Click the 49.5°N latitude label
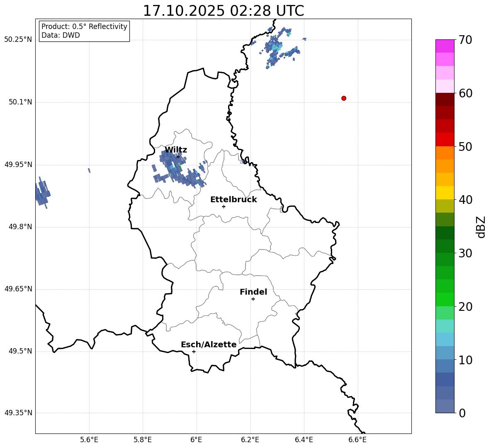 20,351
